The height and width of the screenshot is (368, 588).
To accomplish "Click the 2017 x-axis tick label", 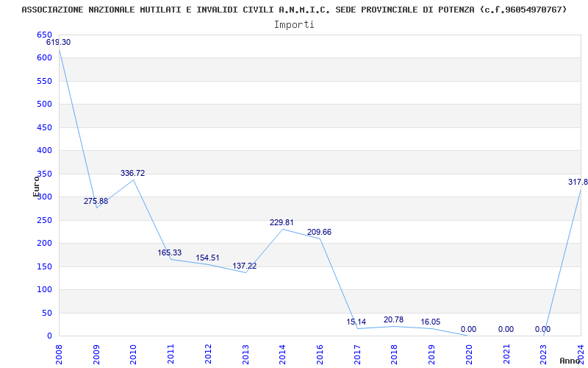I will tap(357, 355).
